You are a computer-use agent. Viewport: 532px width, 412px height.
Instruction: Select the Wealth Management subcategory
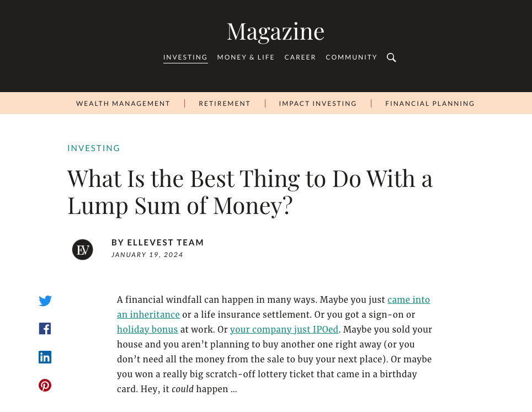[x=123, y=104]
